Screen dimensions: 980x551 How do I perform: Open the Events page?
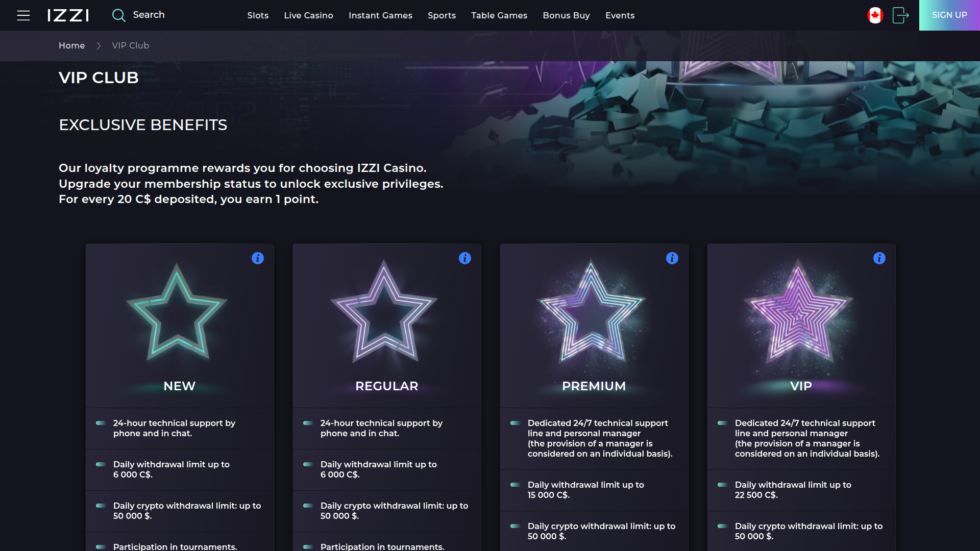[x=620, y=15]
